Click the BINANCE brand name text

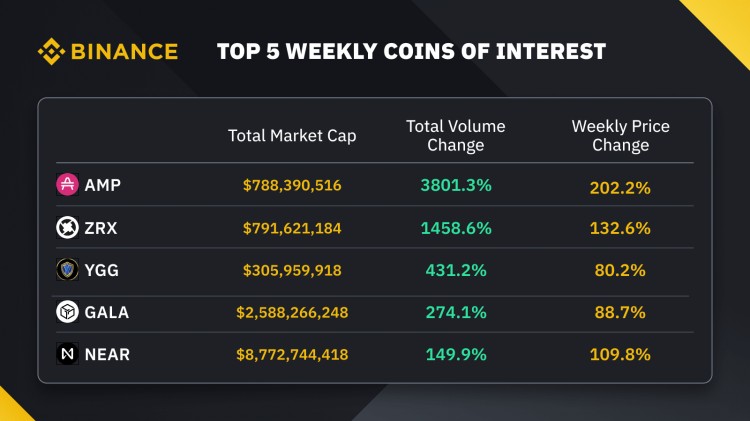click(x=124, y=51)
